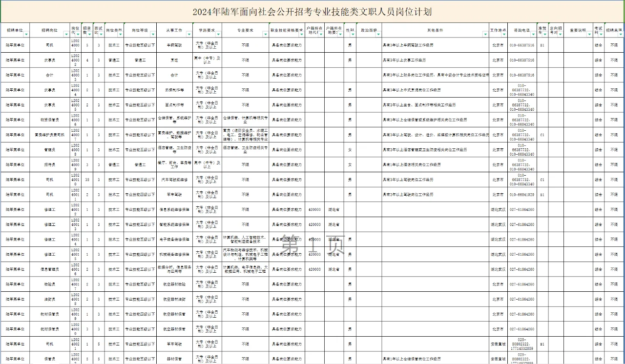Select the 汽车驾驶或维修 cell
Viewport: 625px width, 364px height.
[x=174, y=180]
